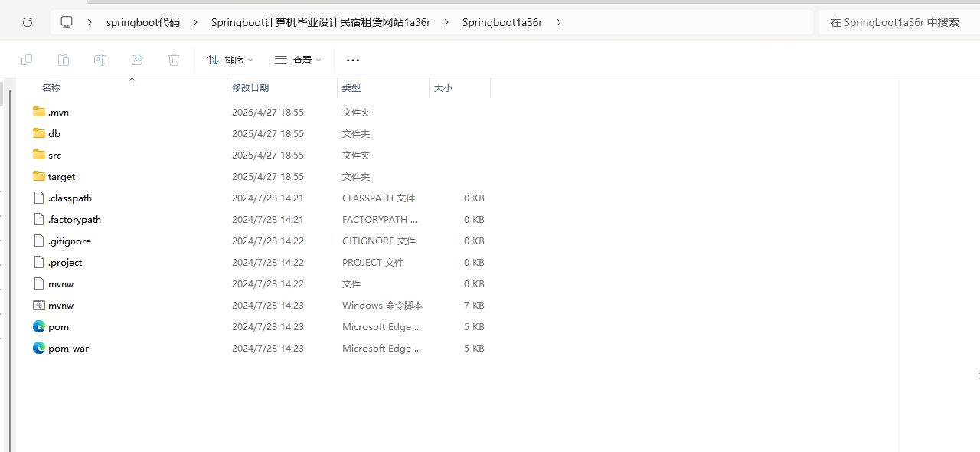This screenshot has width=980, height=452.
Task: Sort by 修改日期 column header
Action: pyautogui.click(x=250, y=88)
